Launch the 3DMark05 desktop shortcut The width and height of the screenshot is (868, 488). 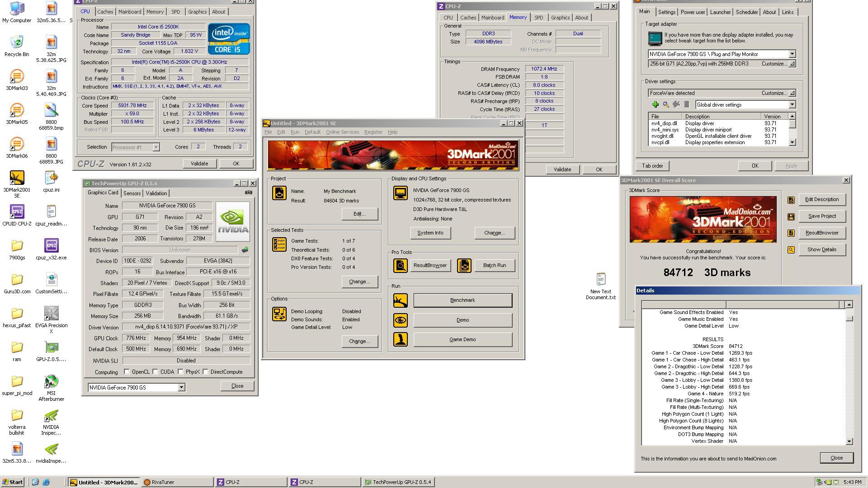[17, 110]
